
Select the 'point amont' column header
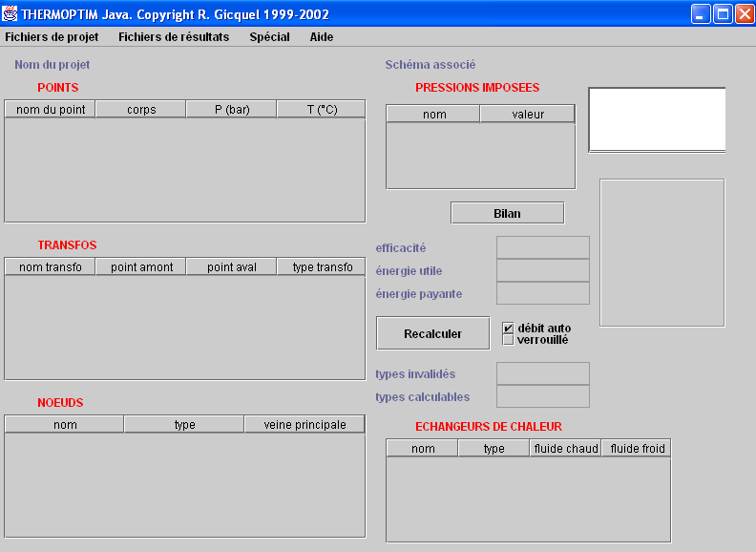[140, 266]
